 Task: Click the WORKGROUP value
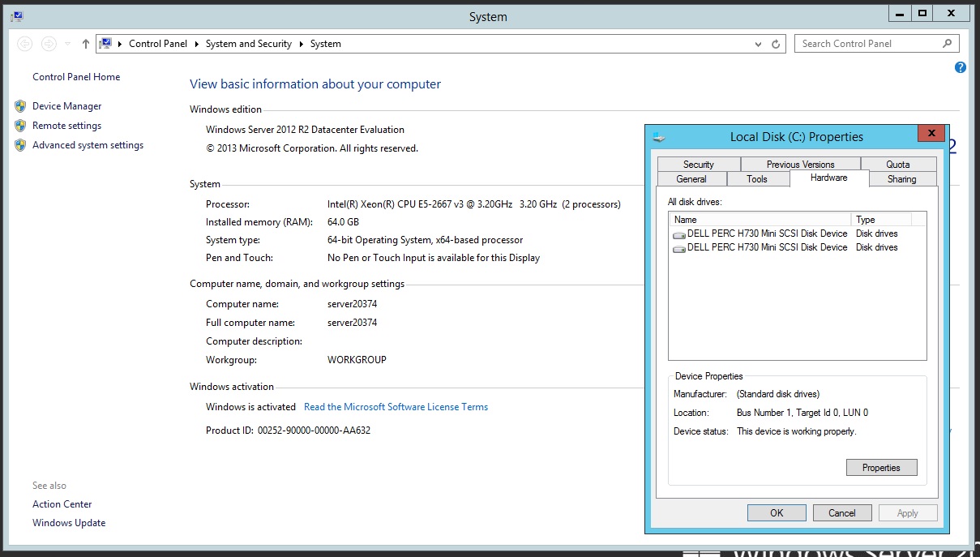click(x=357, y=360)
